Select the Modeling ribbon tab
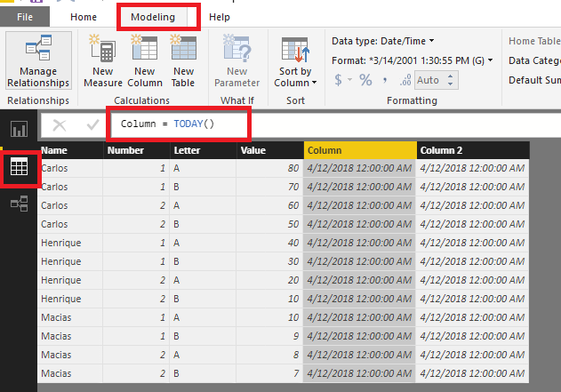Viewport: 561px width, 392px height. coord(153,17)
